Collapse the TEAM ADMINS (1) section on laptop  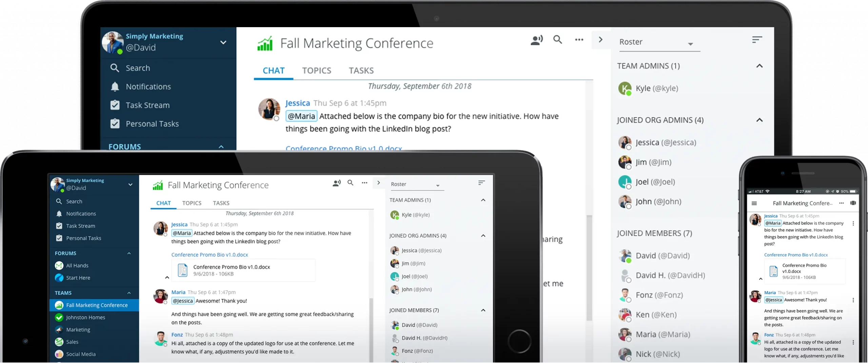point(759,66)
